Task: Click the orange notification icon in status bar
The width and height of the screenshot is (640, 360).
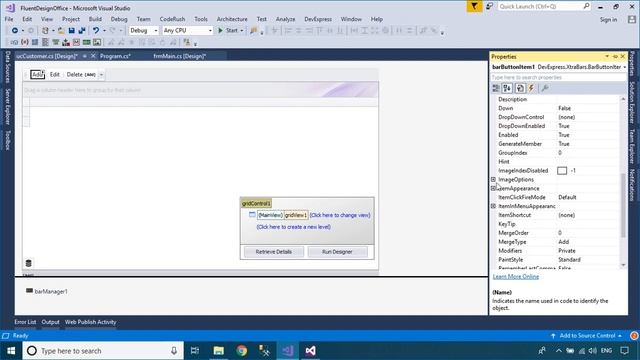Action: pyautogui.click(x=634, y=336)
